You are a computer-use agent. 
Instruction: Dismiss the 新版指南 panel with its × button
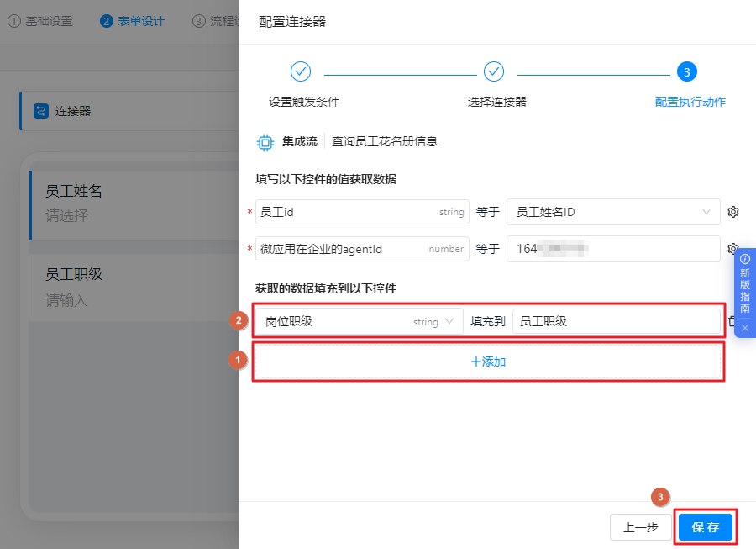pos(745,326)
